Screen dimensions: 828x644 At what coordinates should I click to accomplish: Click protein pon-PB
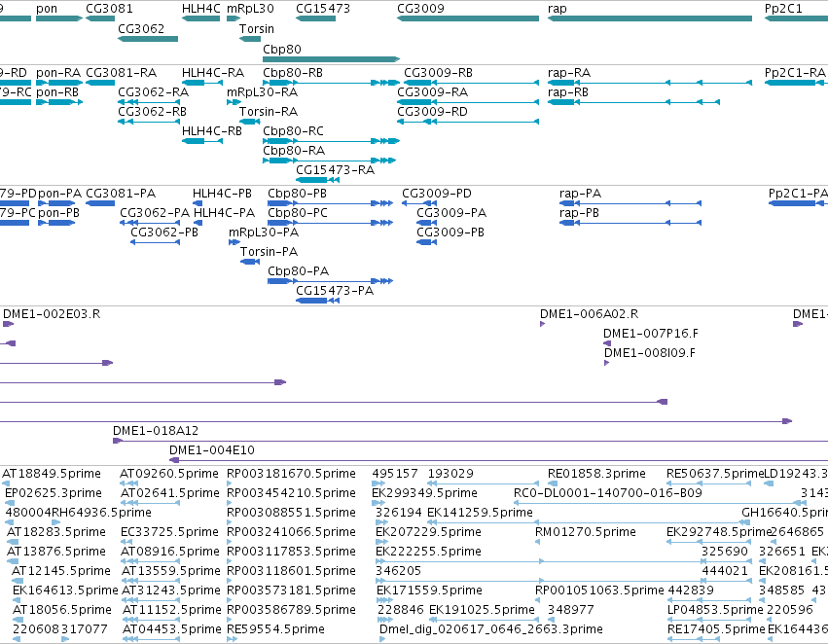[x=59, y=213]
